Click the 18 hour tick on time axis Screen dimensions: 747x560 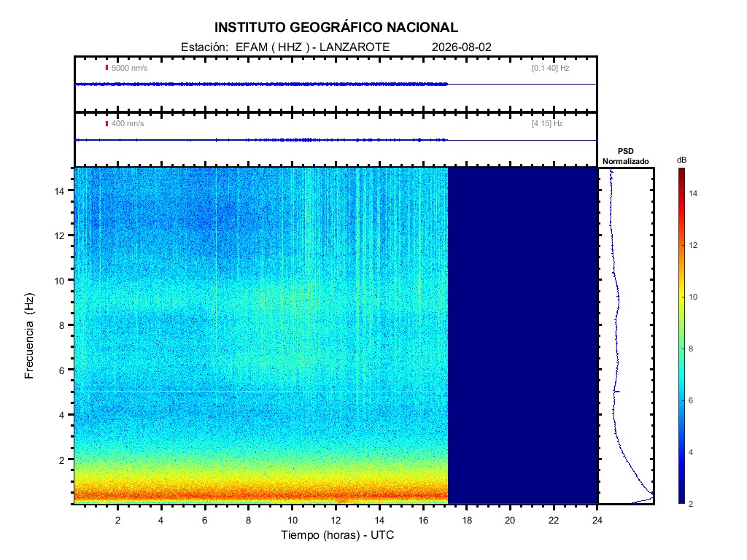(x=467, y=520)
